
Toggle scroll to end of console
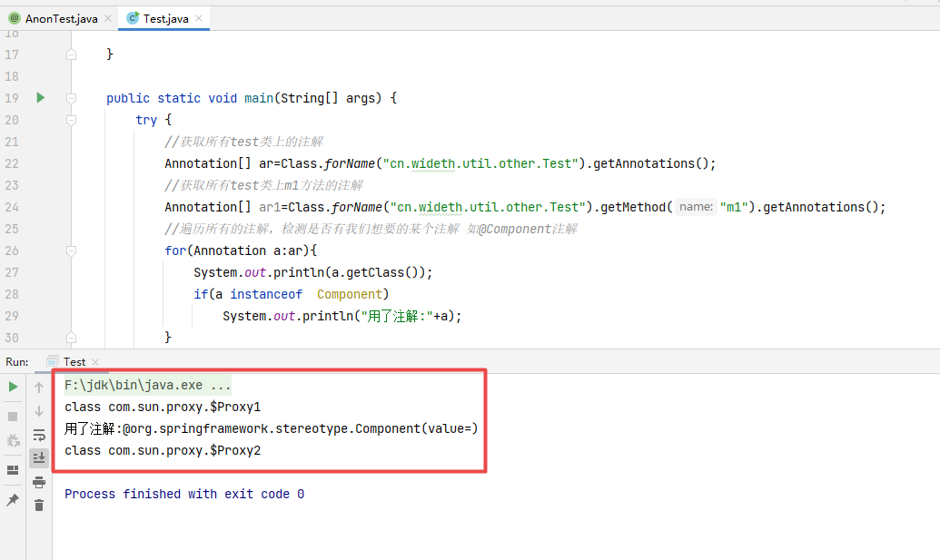pyautogui.click(x=39, y=458)
